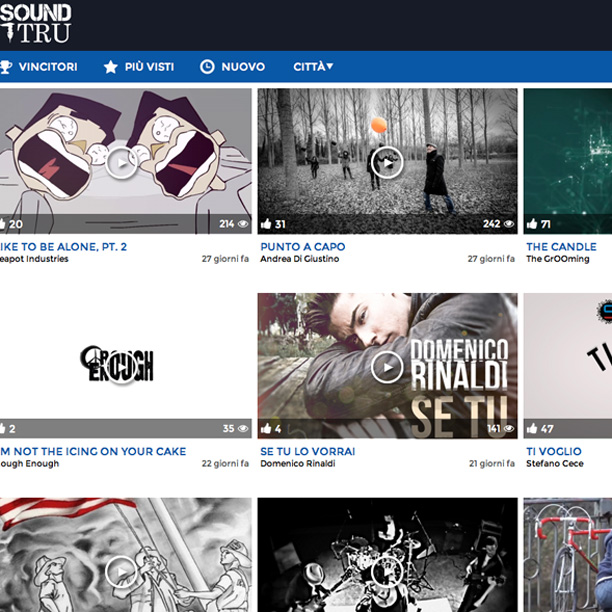
Task: Open the Vincitori tab
Action: 48,67
